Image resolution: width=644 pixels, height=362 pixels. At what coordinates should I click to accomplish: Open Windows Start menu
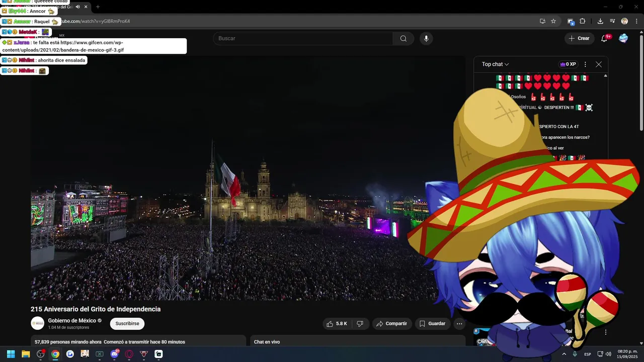click(x=11, y=354)
